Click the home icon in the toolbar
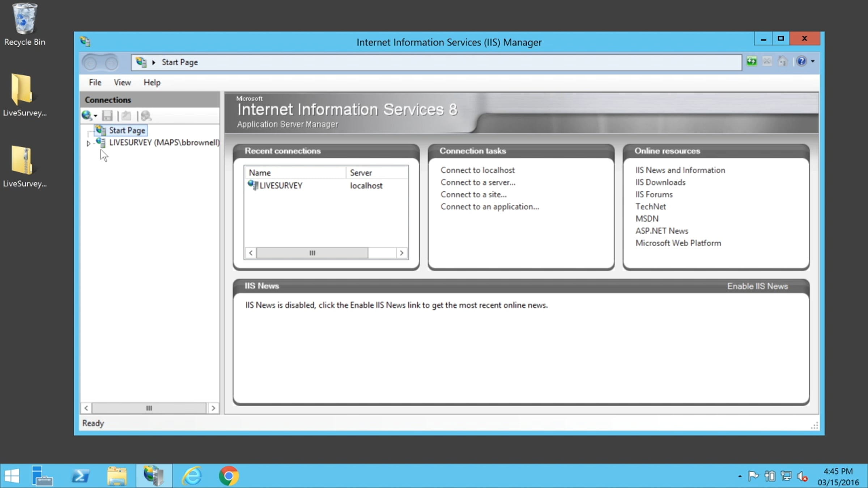Image resolution: width=868 pixels, height=488 pixels. pyautogui.click(x=782, y=61)
